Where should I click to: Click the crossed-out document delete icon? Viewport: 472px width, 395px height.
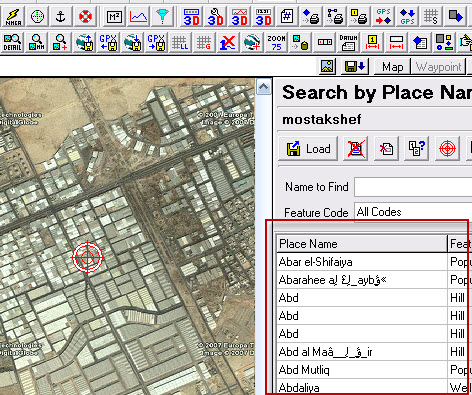356,149
